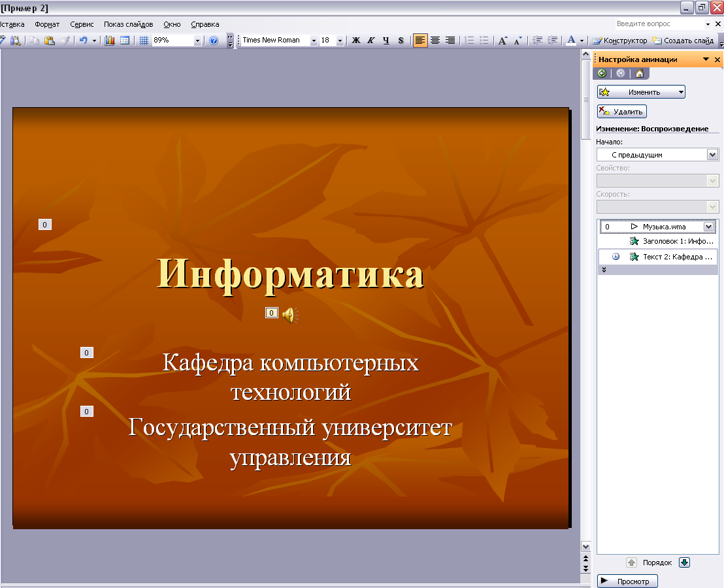Close the Настройка анимации task pane
The image size is (724, 588).
717,59
